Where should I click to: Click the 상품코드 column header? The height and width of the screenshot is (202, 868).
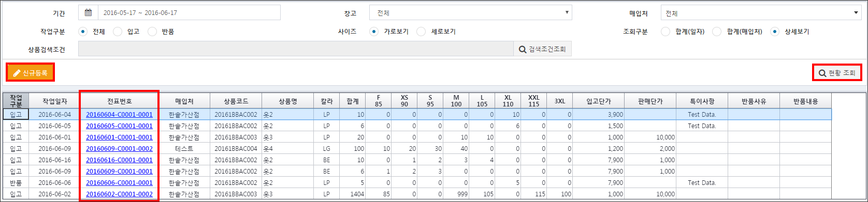point(236,101)
